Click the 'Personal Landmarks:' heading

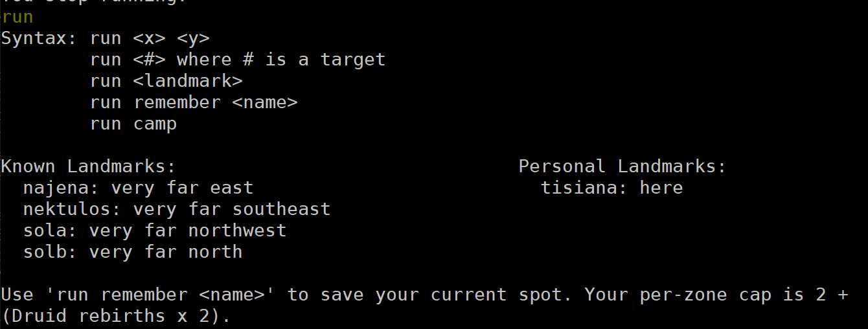622,166
